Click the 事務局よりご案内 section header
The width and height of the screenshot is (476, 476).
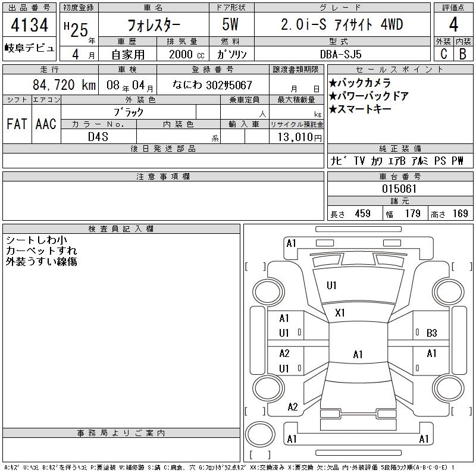pos(121,433)
